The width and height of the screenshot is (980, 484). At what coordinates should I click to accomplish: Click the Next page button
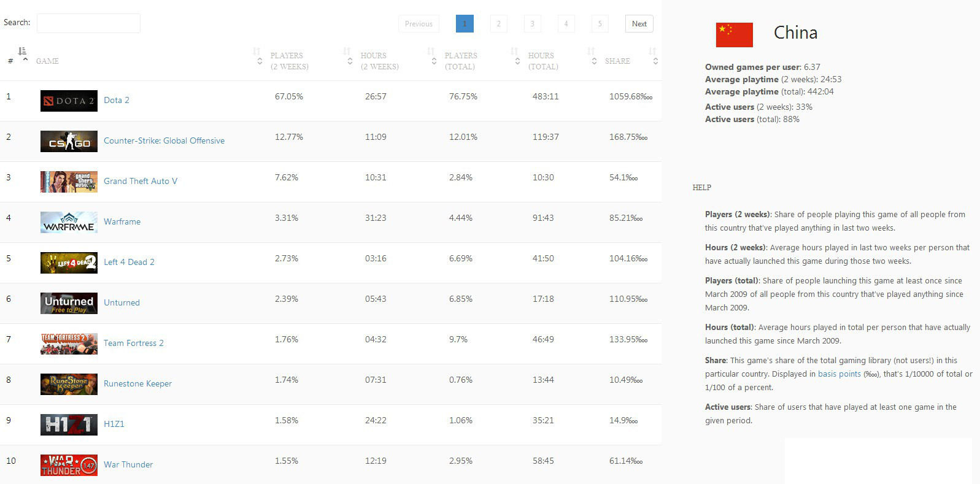pos(639,24)
